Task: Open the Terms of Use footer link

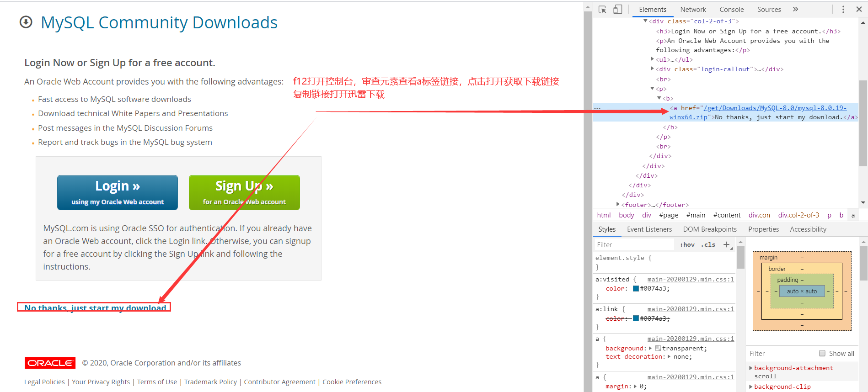Action: click(x=157, y=382)
